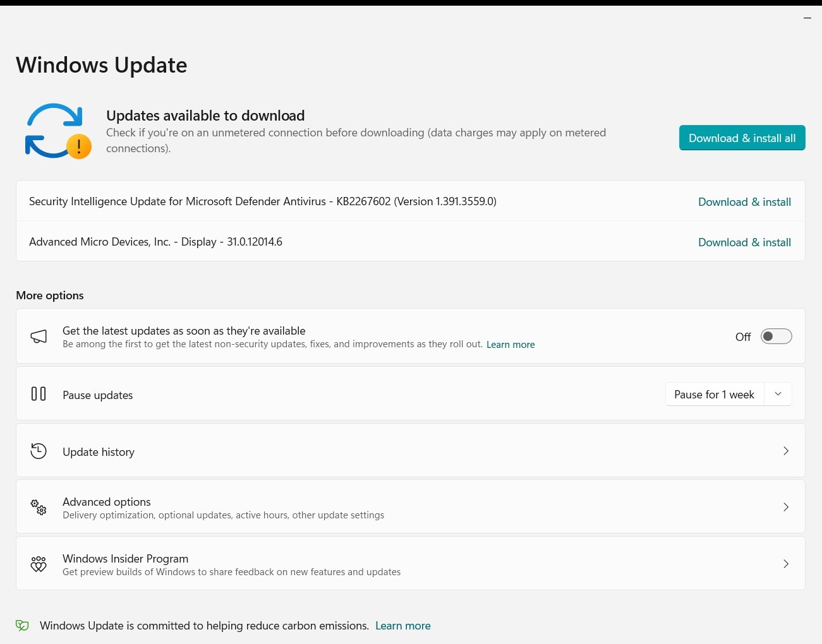This screenshot has width=822, height=644.
Task: Open the Update history row
Action: pos(411,451)
